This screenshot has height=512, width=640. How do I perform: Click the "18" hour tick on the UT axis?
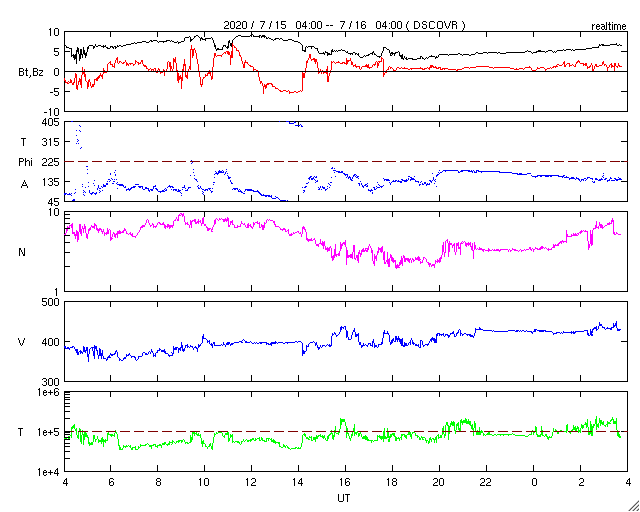tap(393, 482)
